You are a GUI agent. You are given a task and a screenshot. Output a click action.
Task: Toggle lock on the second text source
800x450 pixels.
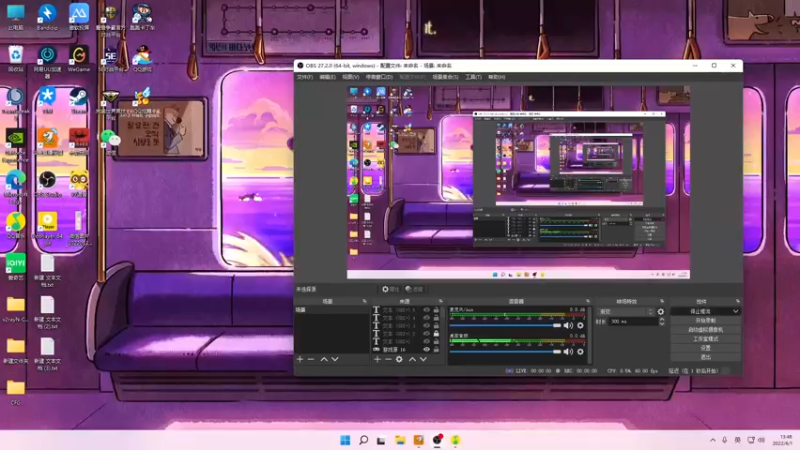pyautogui.click(x=436, y=317)
